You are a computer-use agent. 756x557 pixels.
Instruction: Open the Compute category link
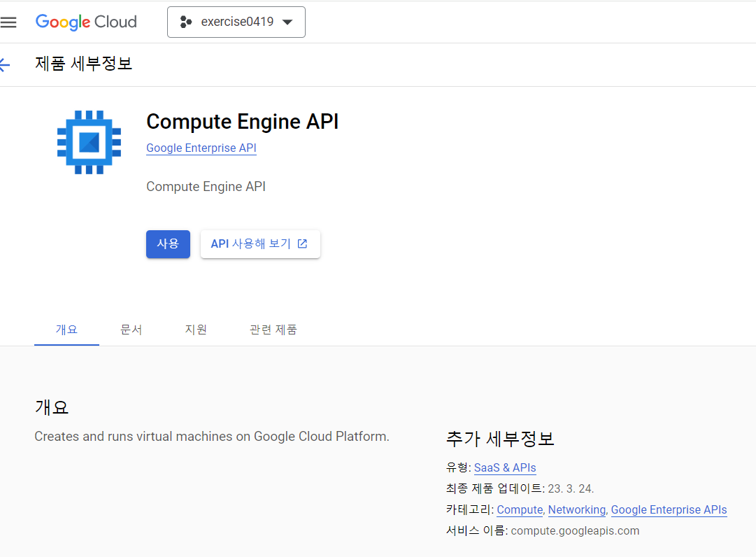point(520,509)
